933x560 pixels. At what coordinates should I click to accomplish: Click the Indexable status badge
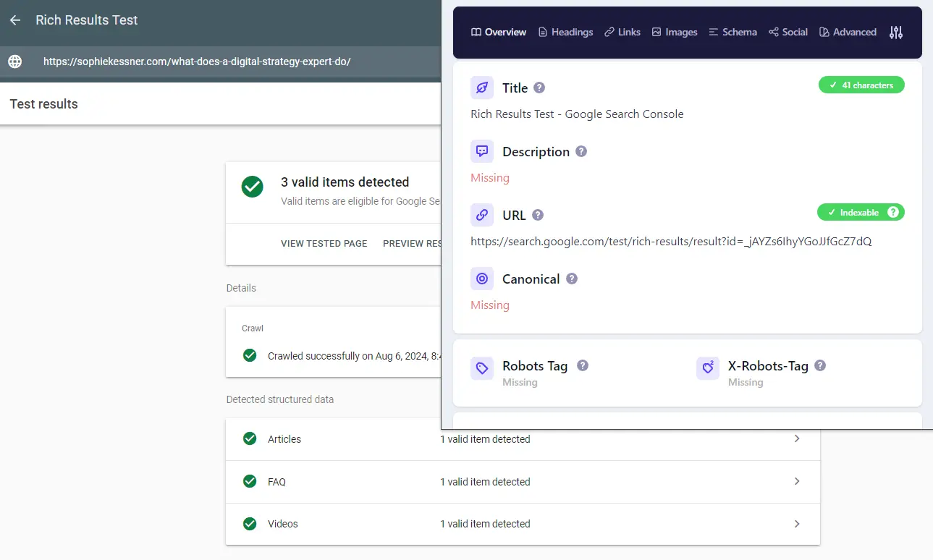pos(861,212)
